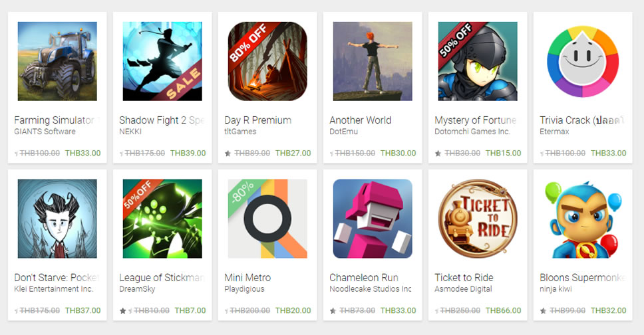Open the Farming Simulator tractor icon
Image resolution: width=644 pixels, height=335 pixels.
pyautogui.click(x=57, y=61)
